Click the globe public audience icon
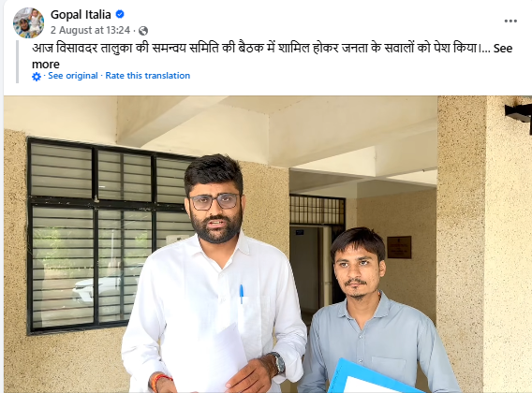The image size is (532, 393). point(143,31)
